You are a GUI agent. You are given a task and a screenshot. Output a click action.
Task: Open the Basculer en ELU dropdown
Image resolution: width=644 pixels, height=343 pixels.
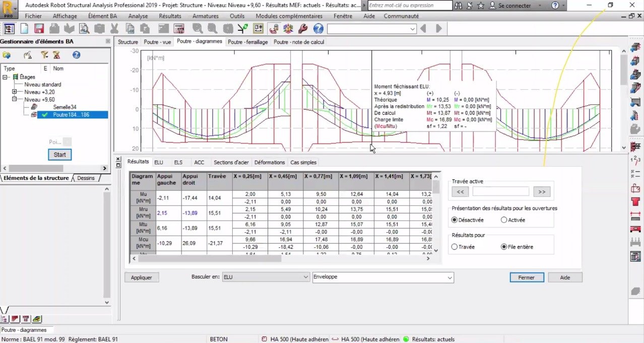coord(266,277)
